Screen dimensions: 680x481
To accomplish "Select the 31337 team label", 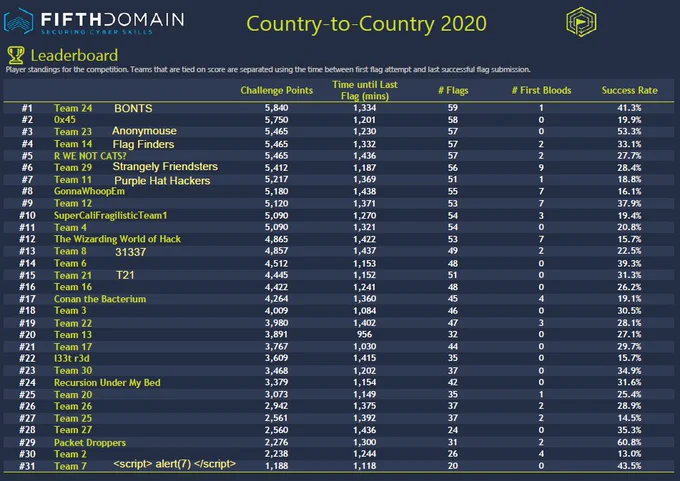I will coord(131,252).
